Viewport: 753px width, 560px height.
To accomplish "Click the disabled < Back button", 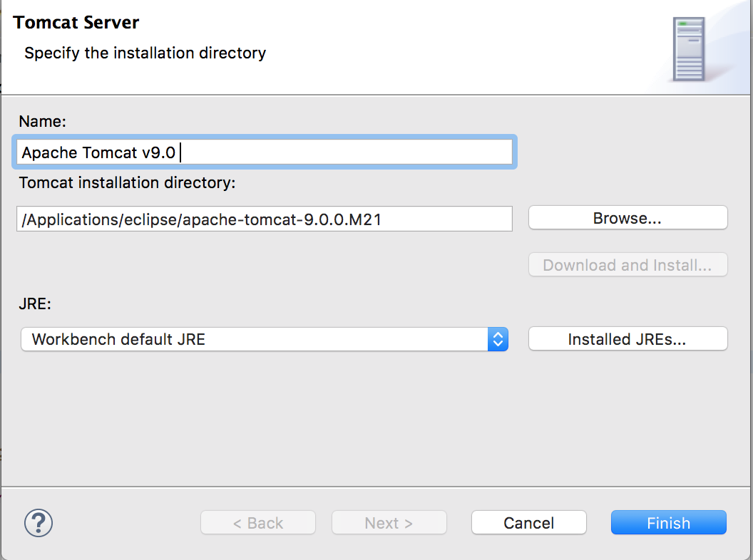I will click(258, 522).
